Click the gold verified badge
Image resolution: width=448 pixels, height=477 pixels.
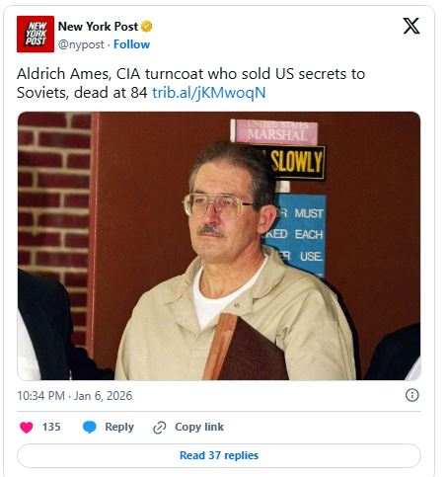point(147,27)
